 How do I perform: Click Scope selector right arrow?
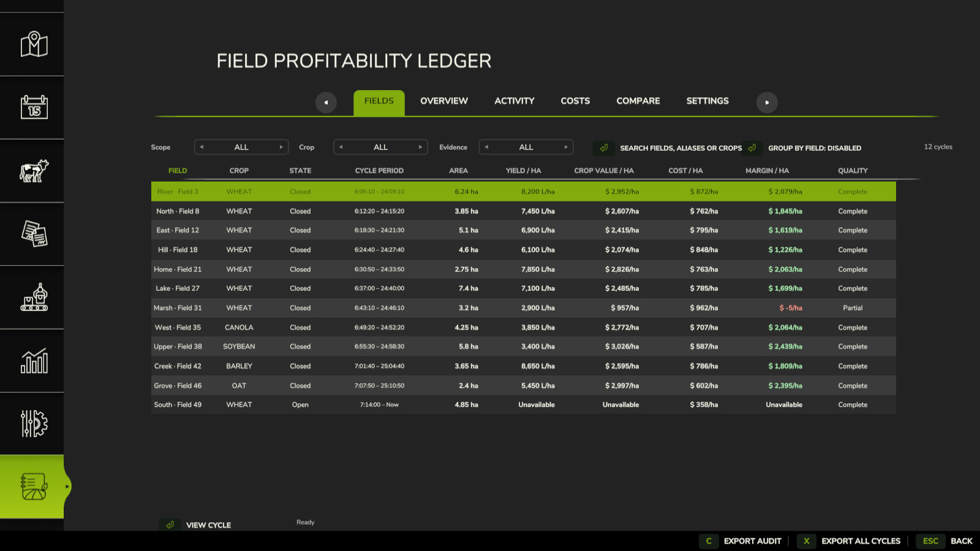pyautogui.click(x=281, y=147)
